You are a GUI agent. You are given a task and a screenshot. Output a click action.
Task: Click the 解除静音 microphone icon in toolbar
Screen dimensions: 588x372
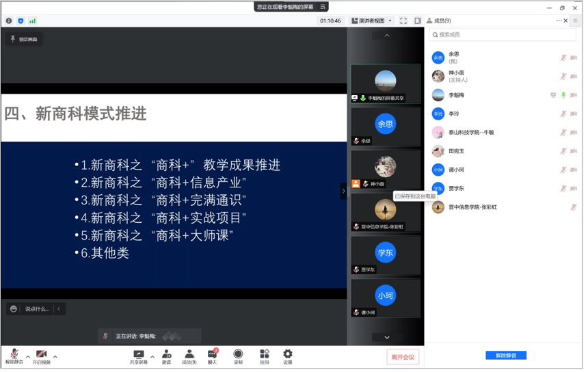14,354
